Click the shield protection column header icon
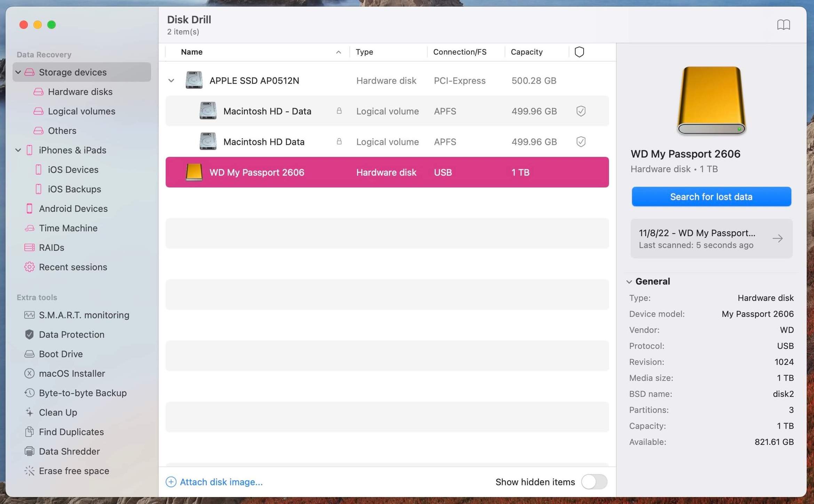814x504 pixels. (579, 52)
